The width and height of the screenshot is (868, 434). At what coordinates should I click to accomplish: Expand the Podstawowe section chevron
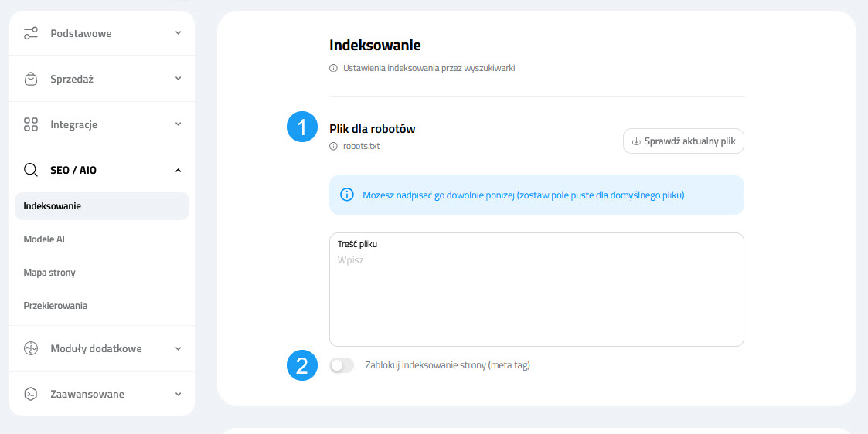tap(178, 33)
